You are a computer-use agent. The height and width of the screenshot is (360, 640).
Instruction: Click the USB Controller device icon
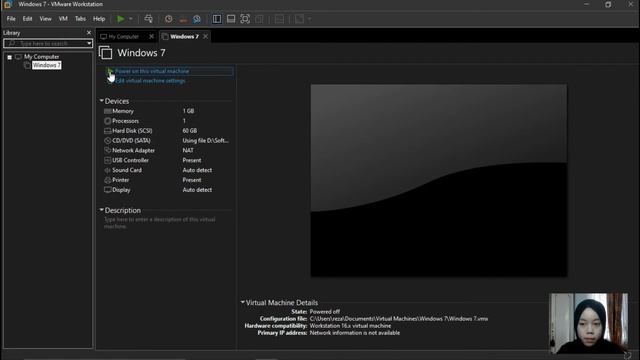pyautogui.click(x=108, y=160)
